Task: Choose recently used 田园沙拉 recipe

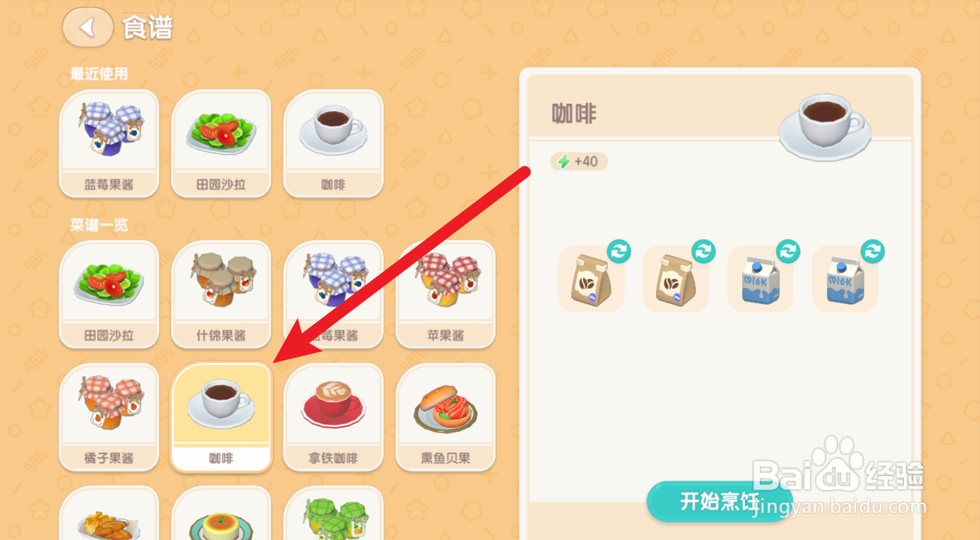Action: 221,143
